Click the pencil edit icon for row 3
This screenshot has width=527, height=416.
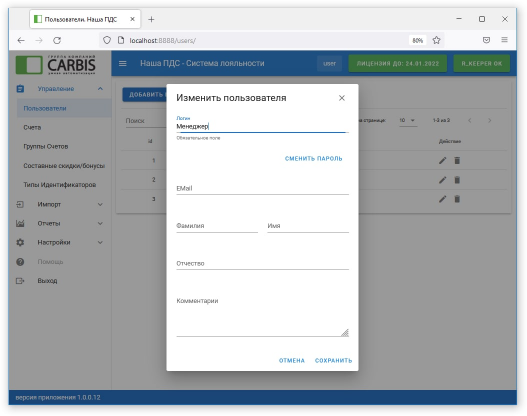[x=443, y=199]
